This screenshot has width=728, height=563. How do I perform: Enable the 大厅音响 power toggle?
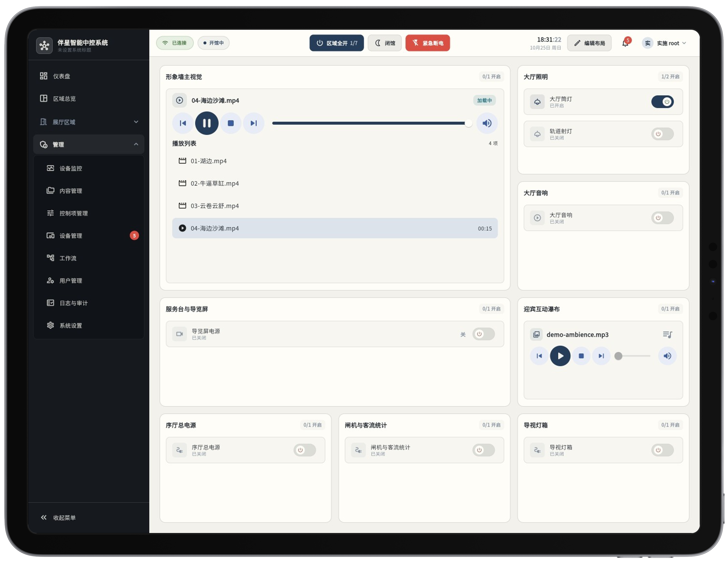(662, 218)
